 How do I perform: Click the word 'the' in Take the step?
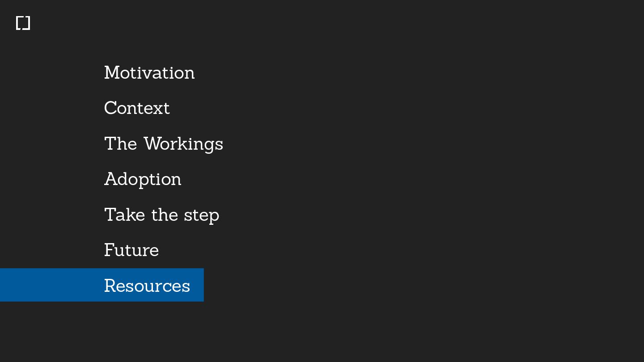click(x=165, y=215)
